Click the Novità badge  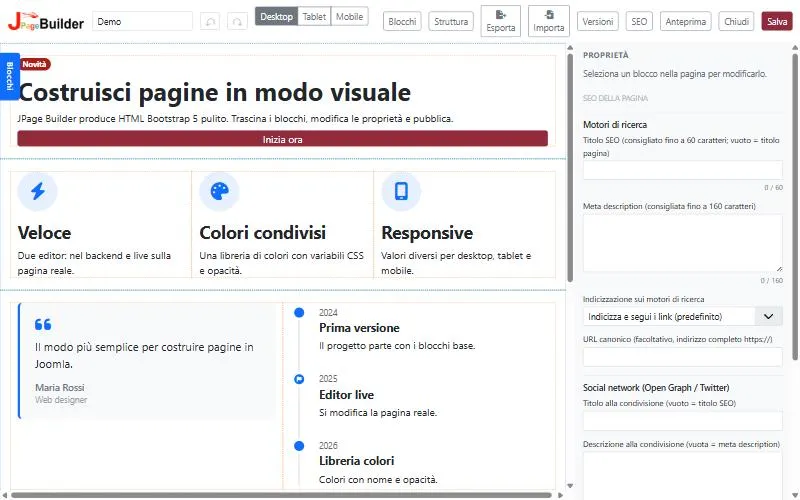(35, 64)
